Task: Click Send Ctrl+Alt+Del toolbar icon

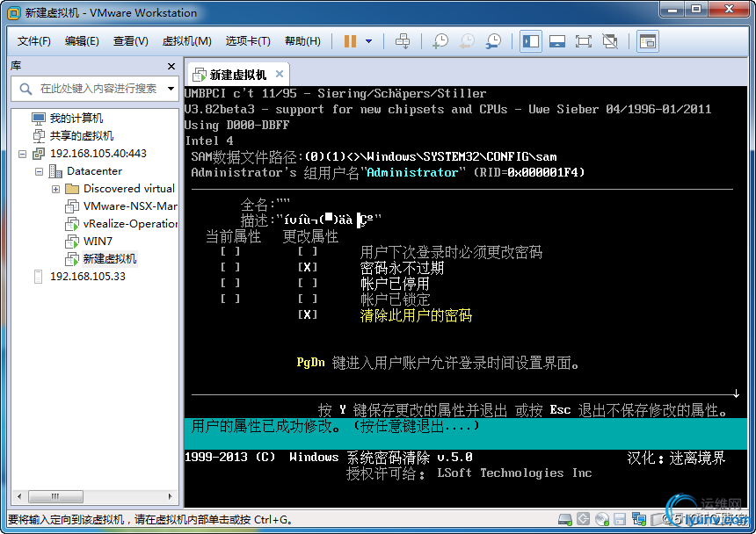Action: pos(403,41)
